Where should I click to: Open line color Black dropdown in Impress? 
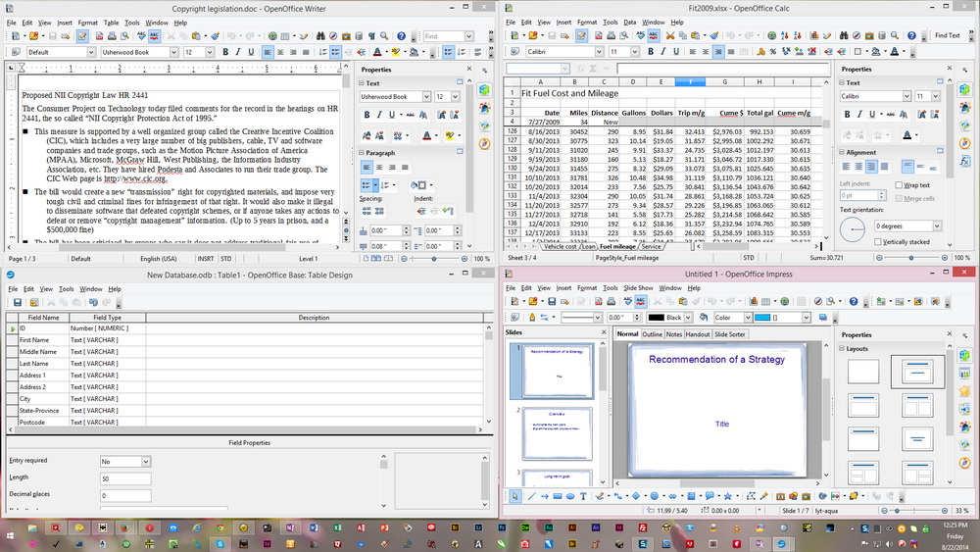pyautogui.click(x=688, y=318)
